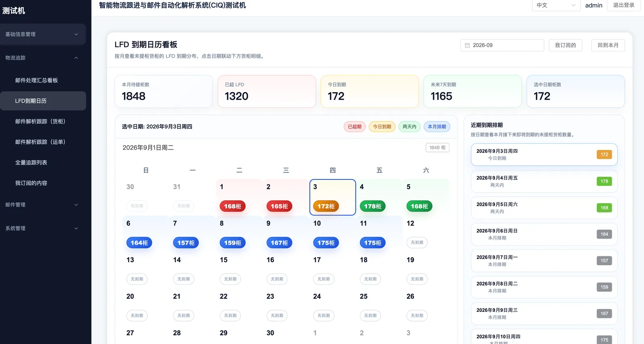
Task: Select the 165柜 badge on September 2
Action: click(x=279, y=206)
